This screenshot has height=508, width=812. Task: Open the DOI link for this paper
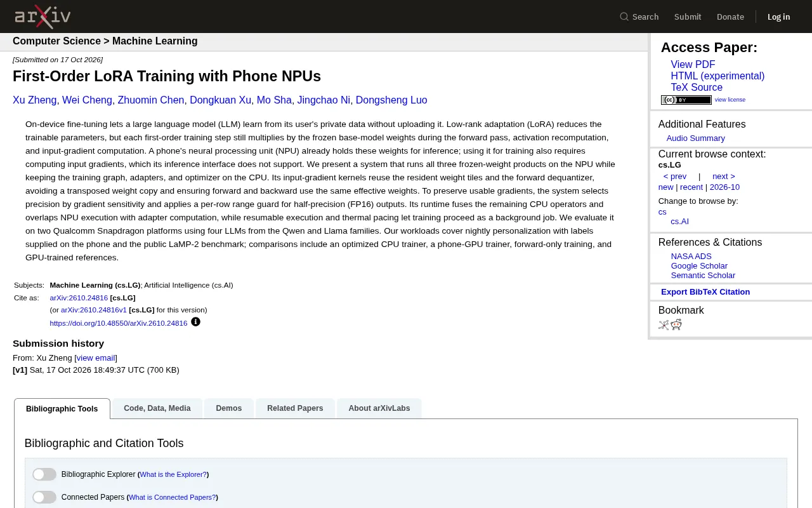click(119, 323)
